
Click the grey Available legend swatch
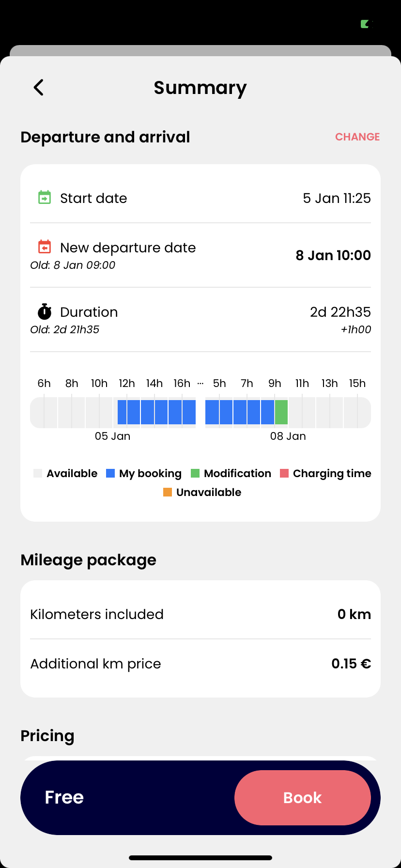click(x=38, y=473)
